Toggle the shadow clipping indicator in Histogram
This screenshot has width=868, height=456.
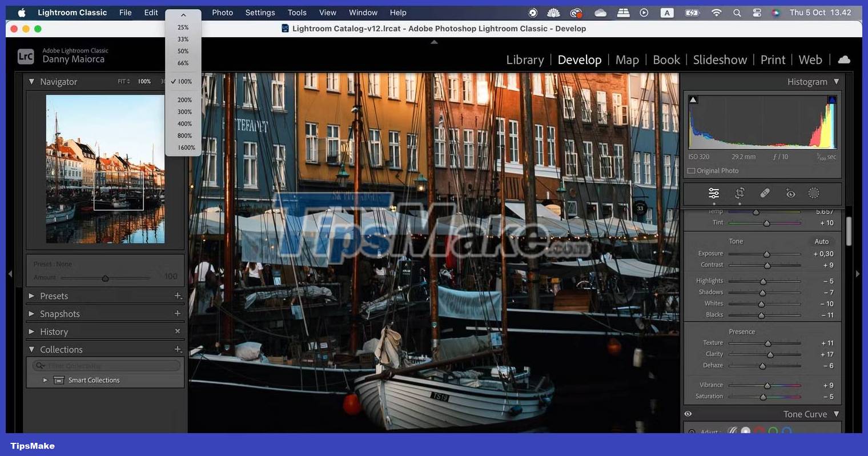tap(693, 99)
